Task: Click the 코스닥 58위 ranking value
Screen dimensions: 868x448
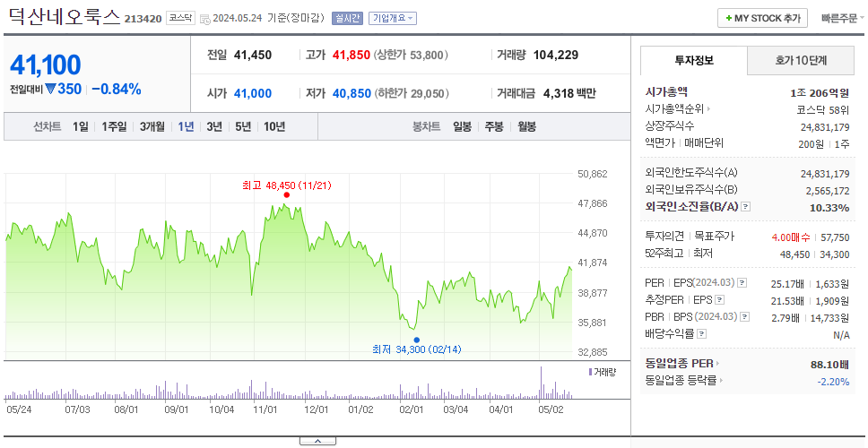Action: pyautogui.click(x=822, y=110)
